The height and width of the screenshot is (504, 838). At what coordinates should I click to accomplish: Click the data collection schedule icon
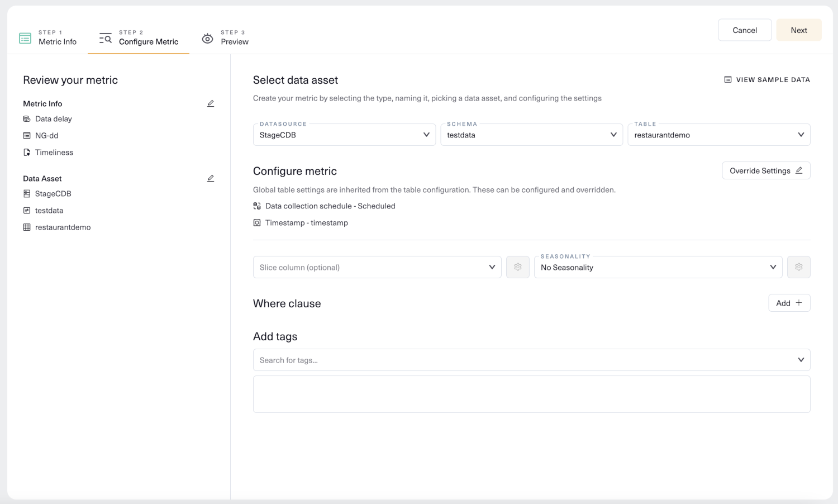(257, 206)
